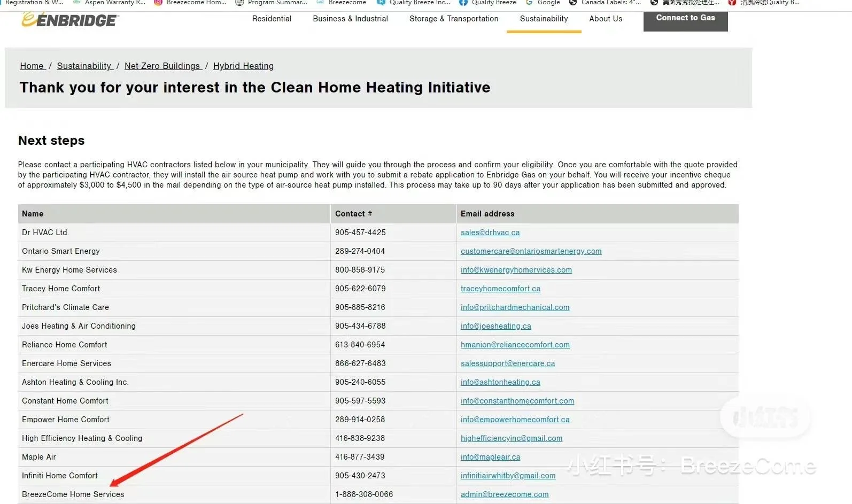Viewport: 852px width, 504px height.
Task: Follow the Hybrid Heating breadcrumb link
Action: pos(243,66)
